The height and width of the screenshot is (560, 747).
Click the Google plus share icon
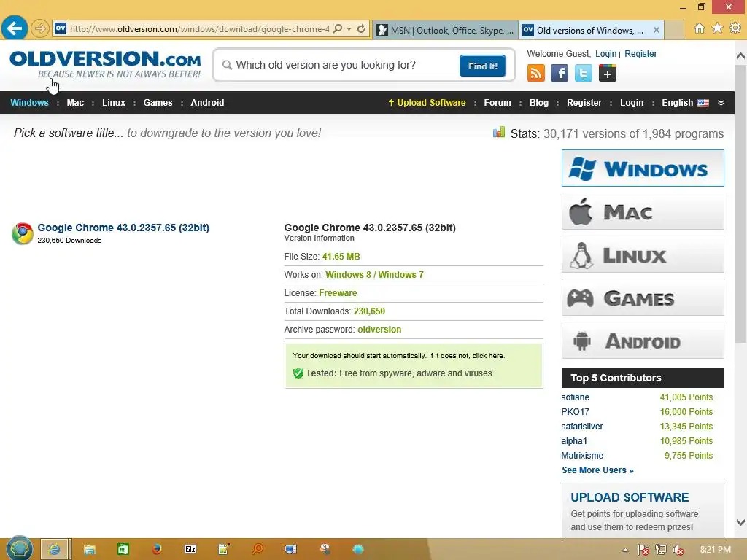pos(608,74)
